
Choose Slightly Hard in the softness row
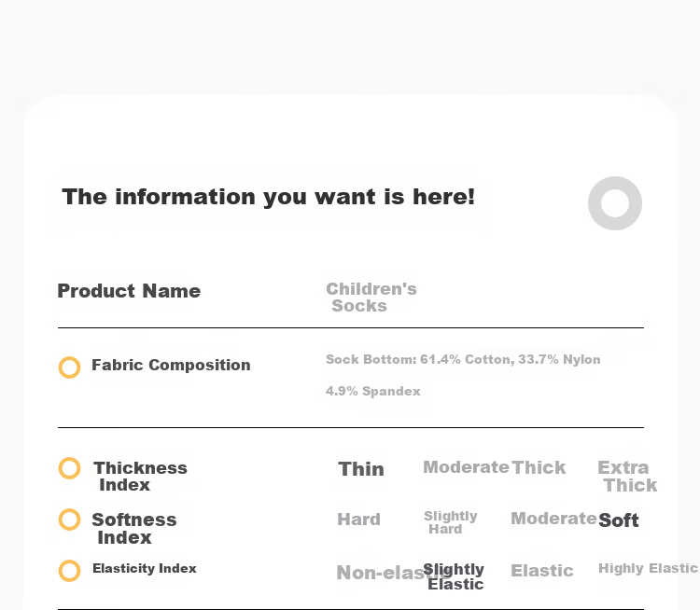tap(451, 522)
